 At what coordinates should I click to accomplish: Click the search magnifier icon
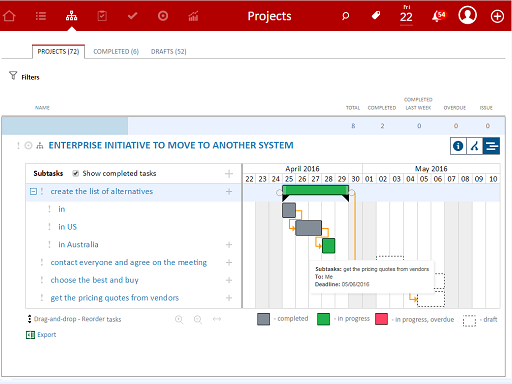coord(346,16)
